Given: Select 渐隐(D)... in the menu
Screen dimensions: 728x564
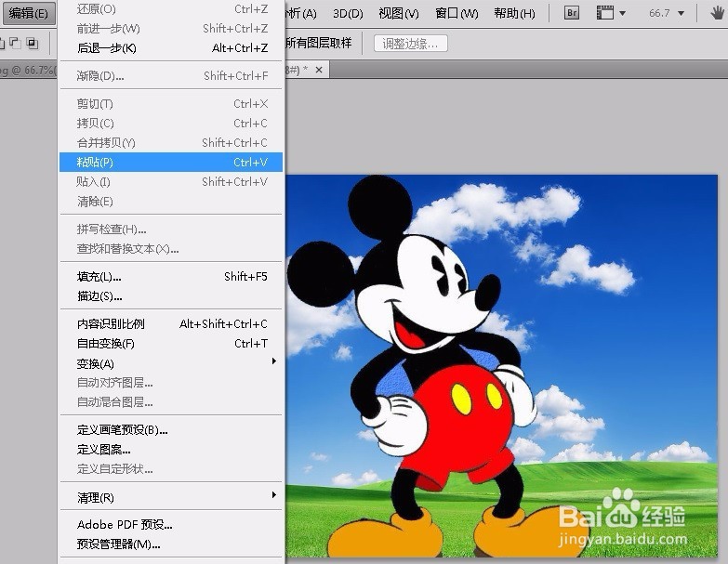Looking at the screenshot, I should 171,75.
